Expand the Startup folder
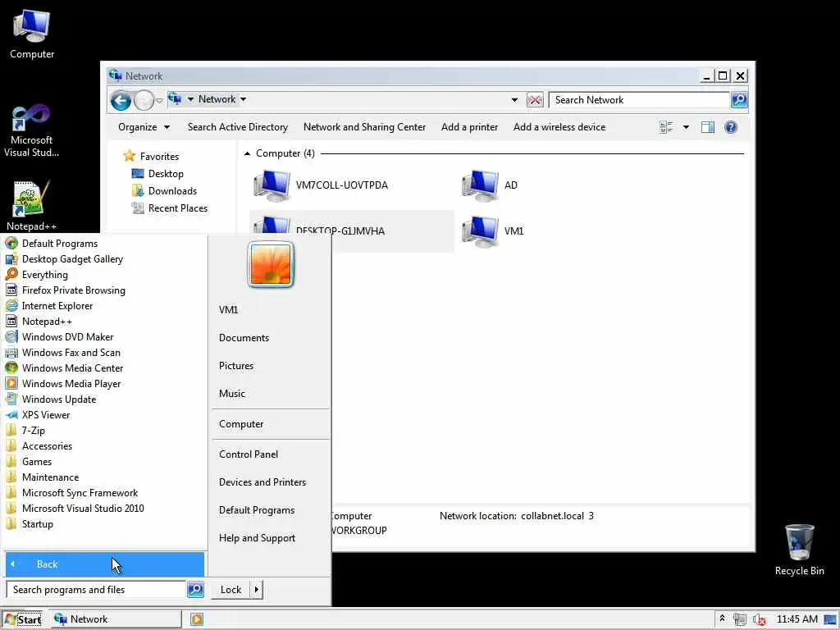Viewport: 840px width, 630px height. (38, 523)
